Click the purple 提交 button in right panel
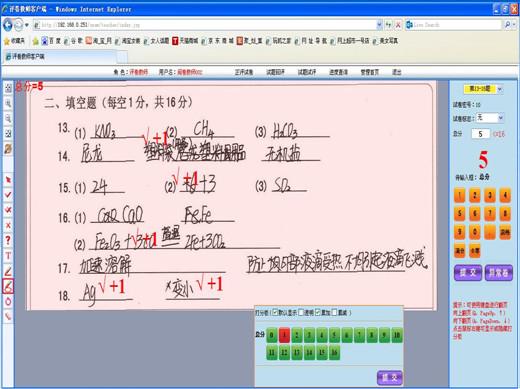520x389 pixels. 468,273
